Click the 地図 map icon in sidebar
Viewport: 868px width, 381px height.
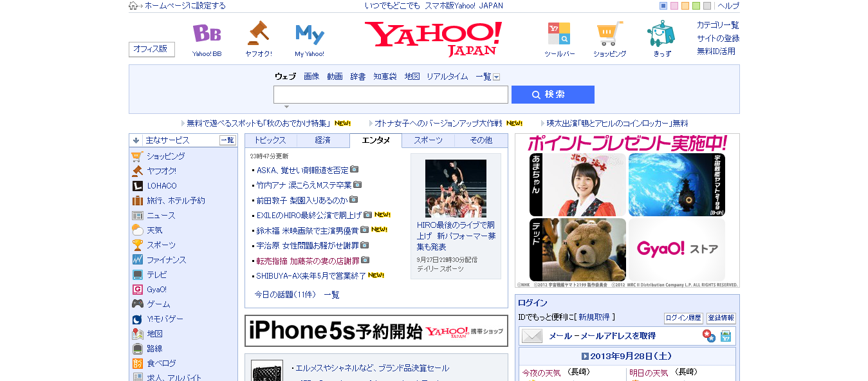pos(137,333)
